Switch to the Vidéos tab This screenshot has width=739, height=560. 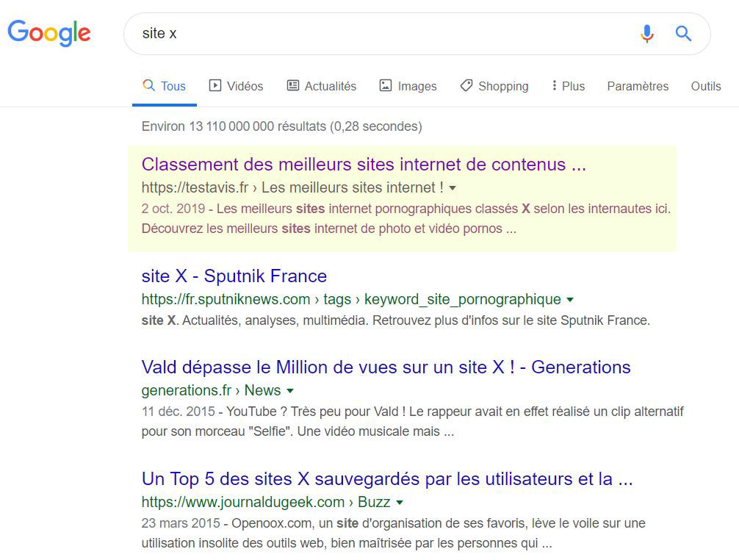pos(236,86)
